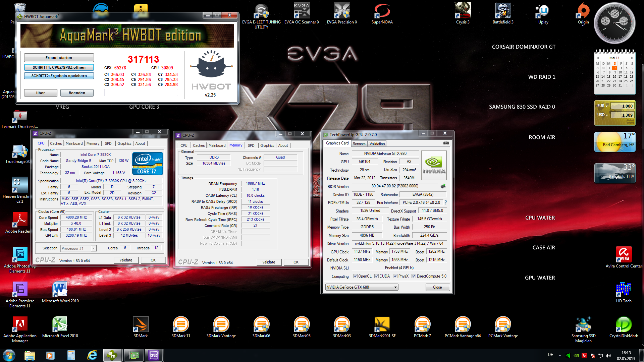The image size is (644, 362).
Task: Open Graphics tab in Memory CPU-Z window
Action: (267, 145)
